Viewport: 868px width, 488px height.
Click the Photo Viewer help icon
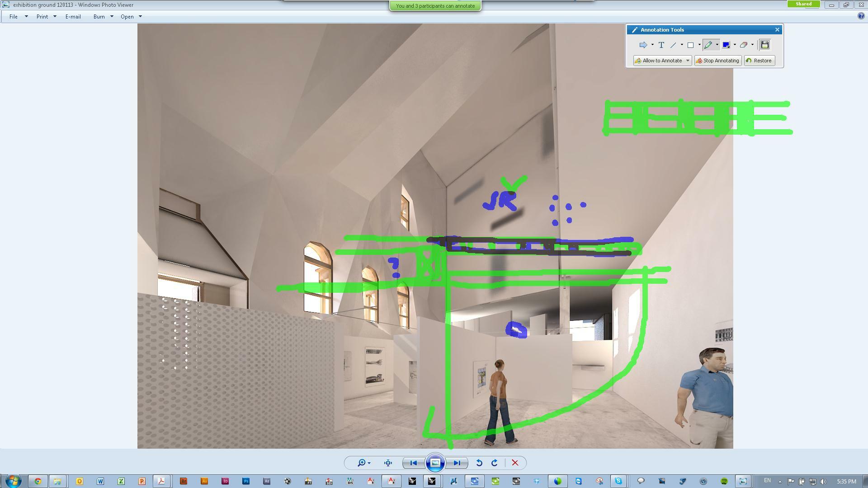(861, 16)
